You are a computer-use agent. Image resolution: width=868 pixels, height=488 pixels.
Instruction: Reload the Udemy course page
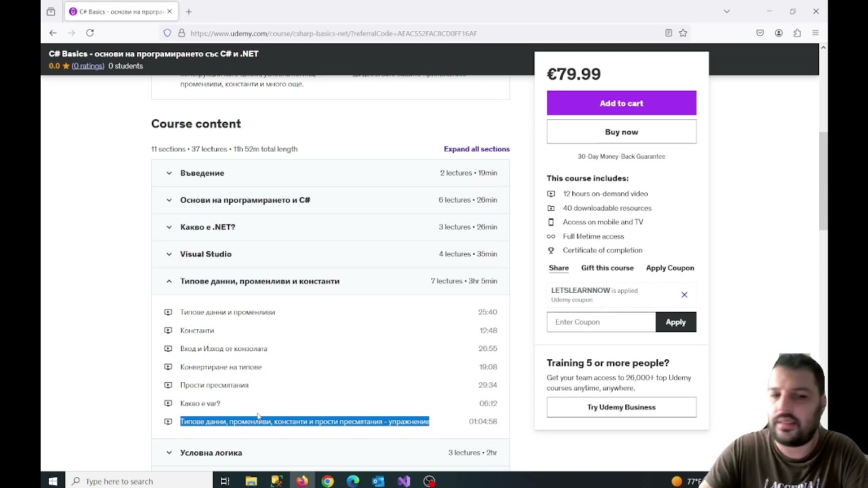tap(90, 33)
